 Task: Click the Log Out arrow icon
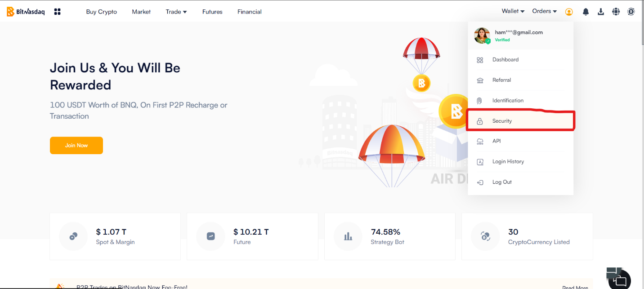pyautogui.click(x=480, y=182)
